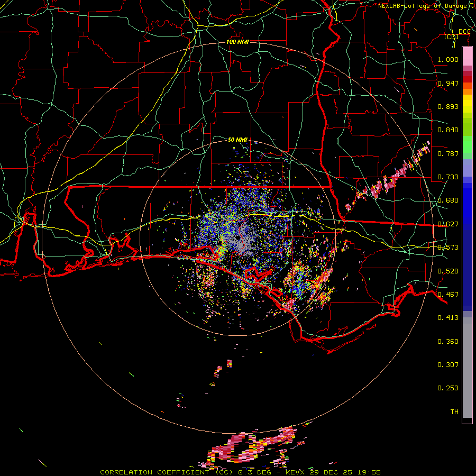Click the 0.893 color scale value
Screen dimensions: 476x476
pos(448,106)
